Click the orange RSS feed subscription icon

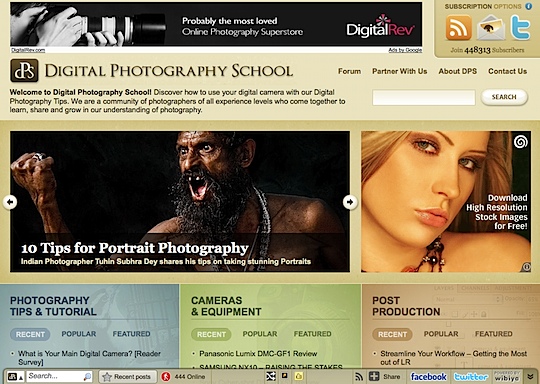(459, 27)
